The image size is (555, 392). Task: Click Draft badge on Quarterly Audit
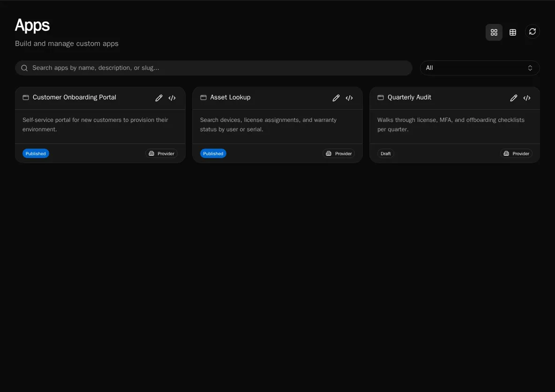[x=385, y=153]
